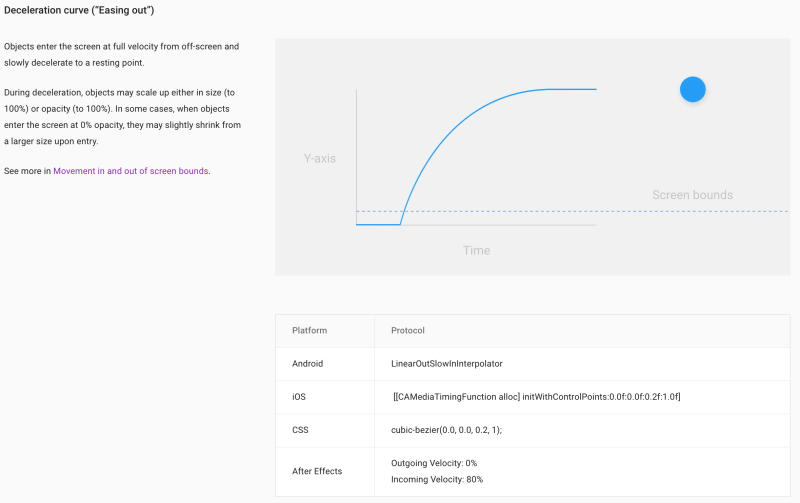Open the Movement in and out of screen bounds link

click(x=130, y=171)
